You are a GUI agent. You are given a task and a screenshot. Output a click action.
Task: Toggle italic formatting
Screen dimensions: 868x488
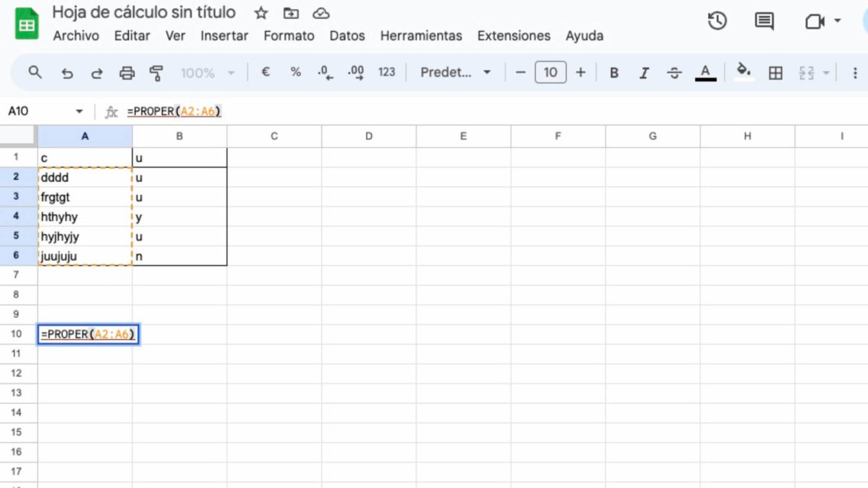pos(644,73)
